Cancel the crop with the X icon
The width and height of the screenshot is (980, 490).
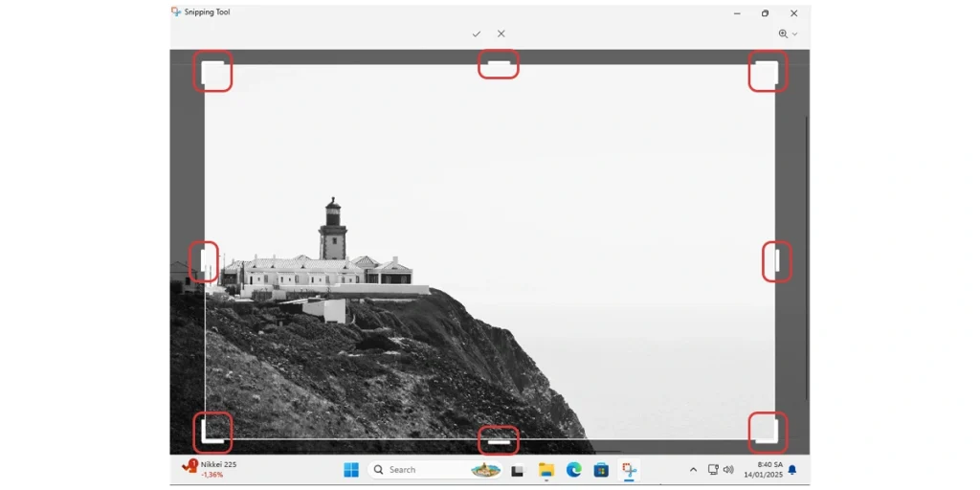point(501,33)
